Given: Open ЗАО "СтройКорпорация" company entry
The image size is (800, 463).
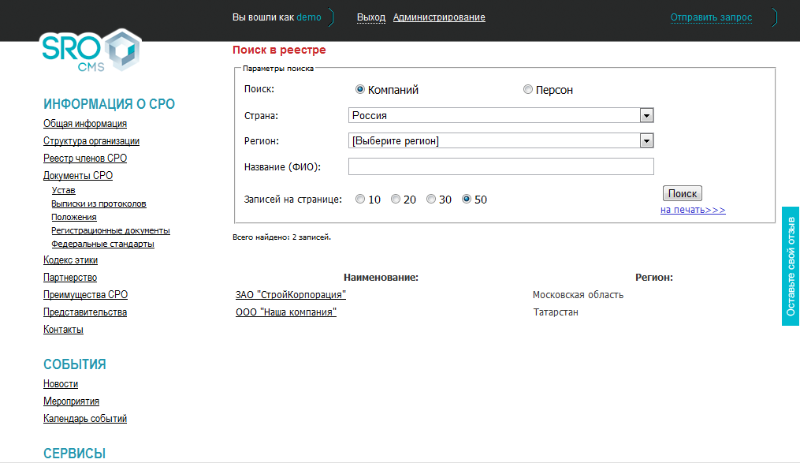Looking at the screenshot, I should point(291,295).
